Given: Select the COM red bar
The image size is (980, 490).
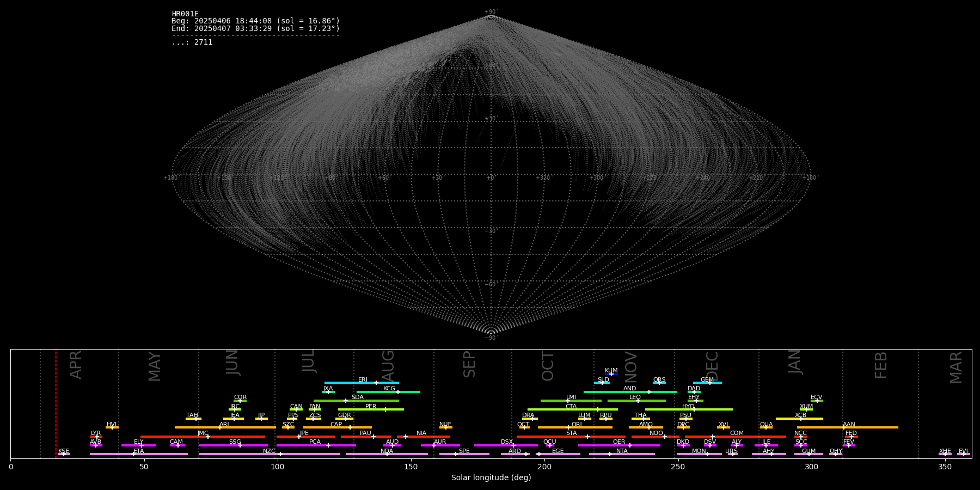Looking at the screenshot, I should [736, 437].
